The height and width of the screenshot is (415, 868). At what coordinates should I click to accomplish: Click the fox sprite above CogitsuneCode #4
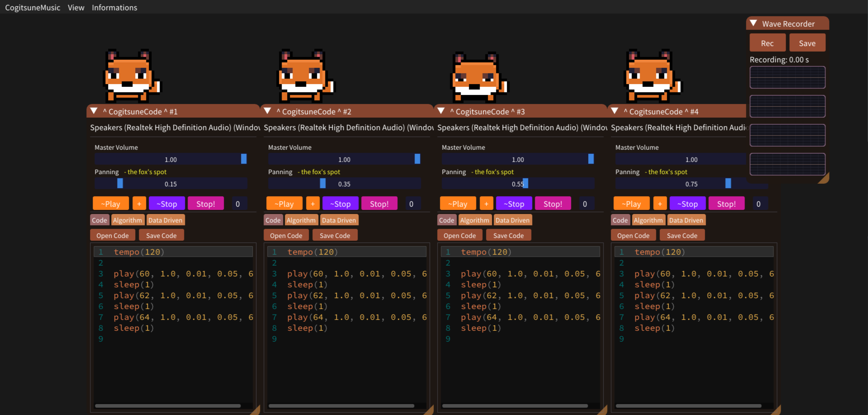[x=652, y=76]
